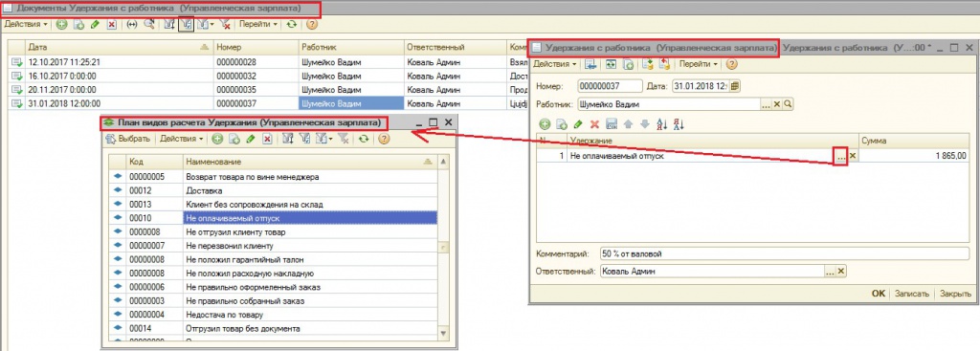The image size is (980, 351).
Task: Click Номер column header in Документы list
Action: (256, 47)
